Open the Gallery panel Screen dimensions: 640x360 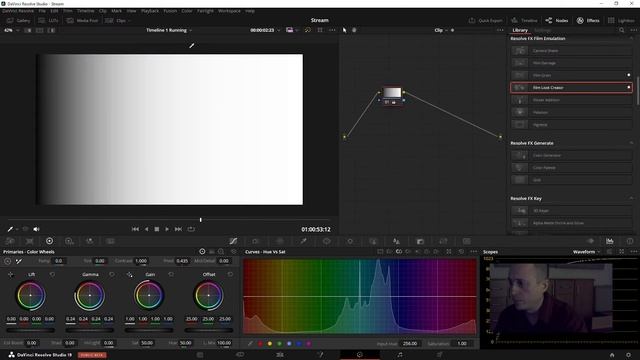click(x=19, y=20)
